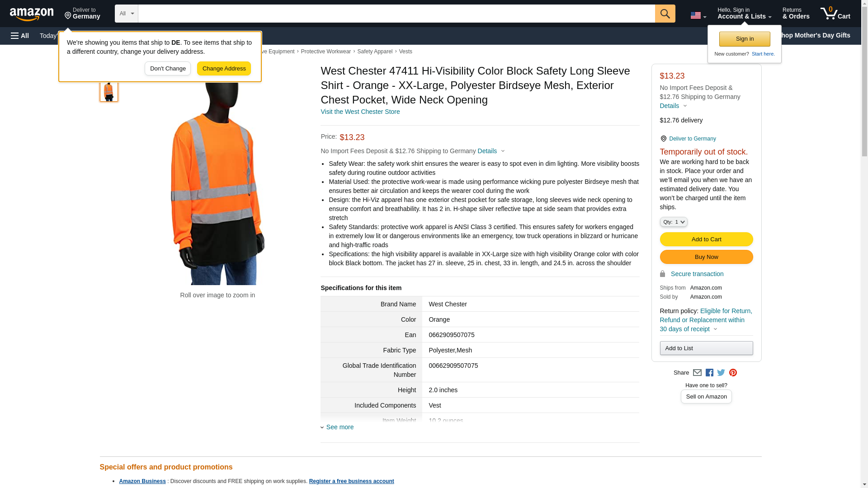Open the All hamburger menu
Image resolution: width=868 pixels, height=488 pixels.
20,36
